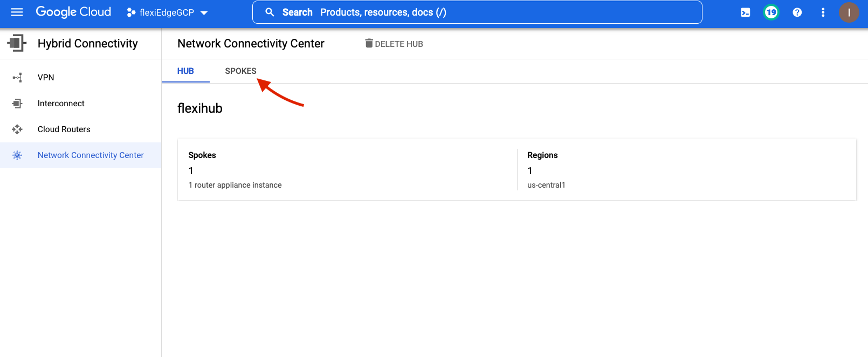The height and width of the screenshot is (357, 868).
Task: Open the main navigation hamburger menu
Action: pyautogui.click(x=17, y=12)
